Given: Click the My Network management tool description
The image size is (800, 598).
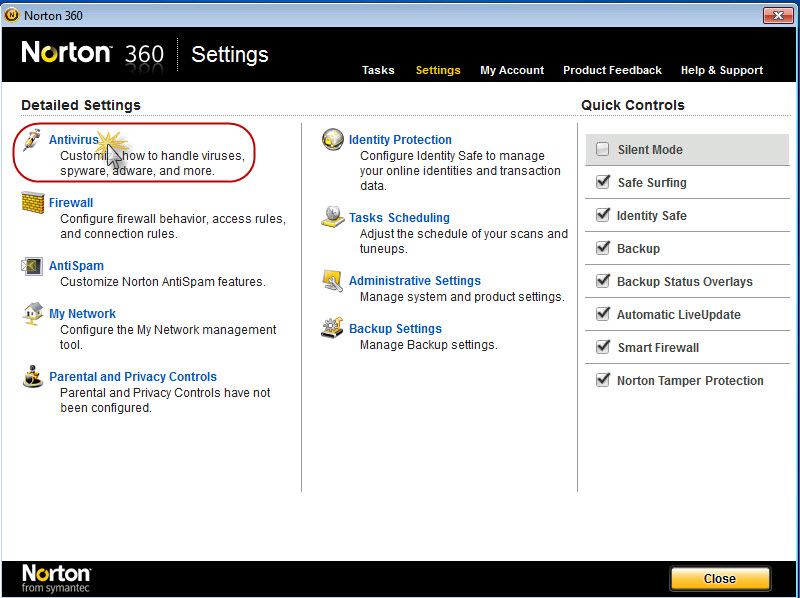Looking at the screenshot, I should (168, 337).
